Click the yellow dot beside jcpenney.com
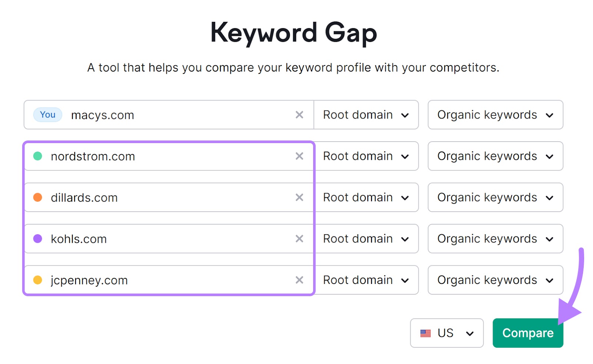 [38, 280]
